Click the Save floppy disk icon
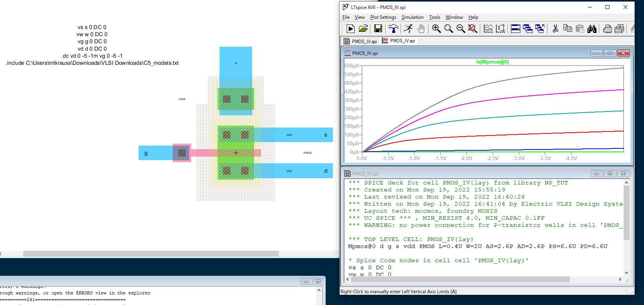 click(x=378, y=29)
